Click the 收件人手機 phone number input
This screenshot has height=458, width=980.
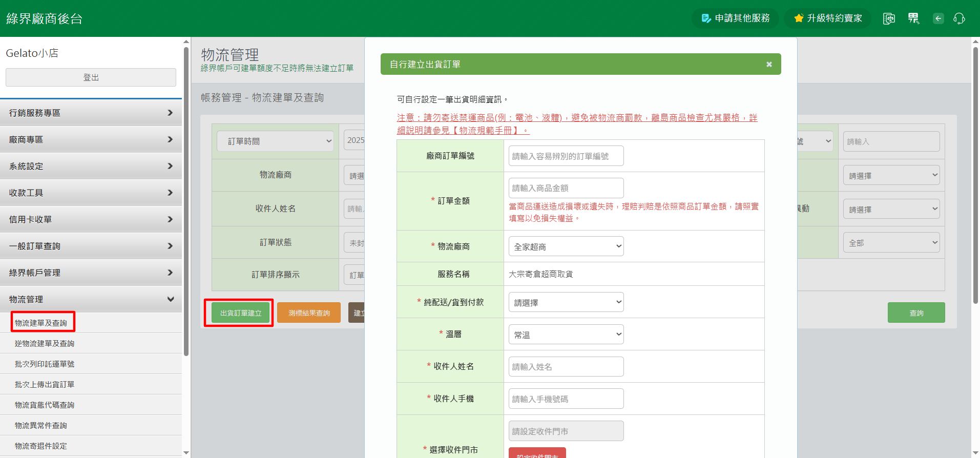coord(566,399)
